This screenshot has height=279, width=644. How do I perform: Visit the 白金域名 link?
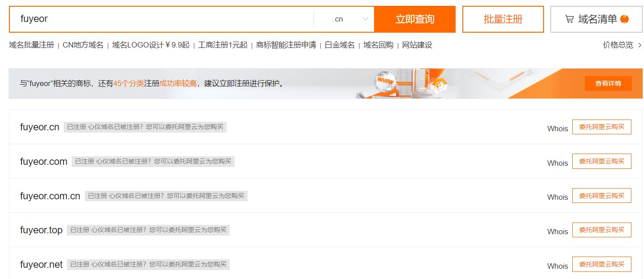click(339, 45)
